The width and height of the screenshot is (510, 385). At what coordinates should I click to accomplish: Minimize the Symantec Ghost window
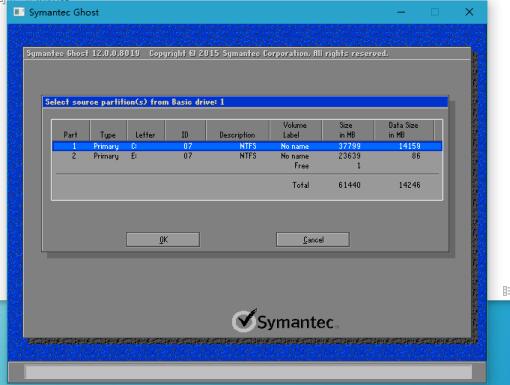(x=401, y=12)
